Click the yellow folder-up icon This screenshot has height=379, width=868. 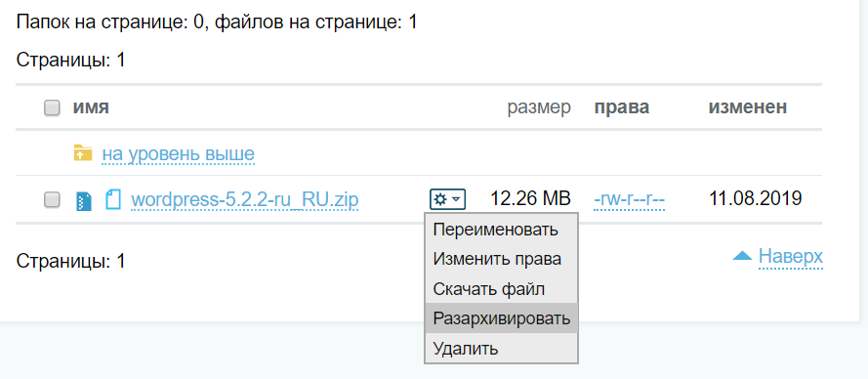click(x=82, y=153)
